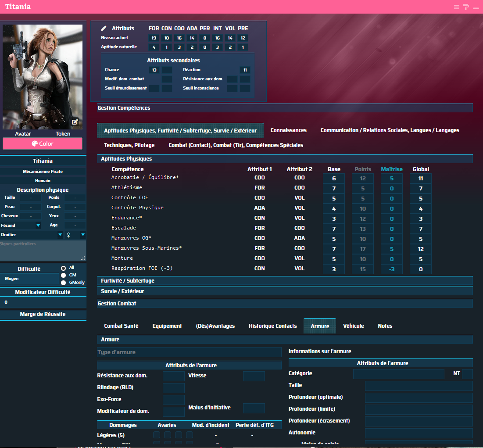Select the GM radio button
Viewport: 483px width, 448px height.
coord(64,275)
